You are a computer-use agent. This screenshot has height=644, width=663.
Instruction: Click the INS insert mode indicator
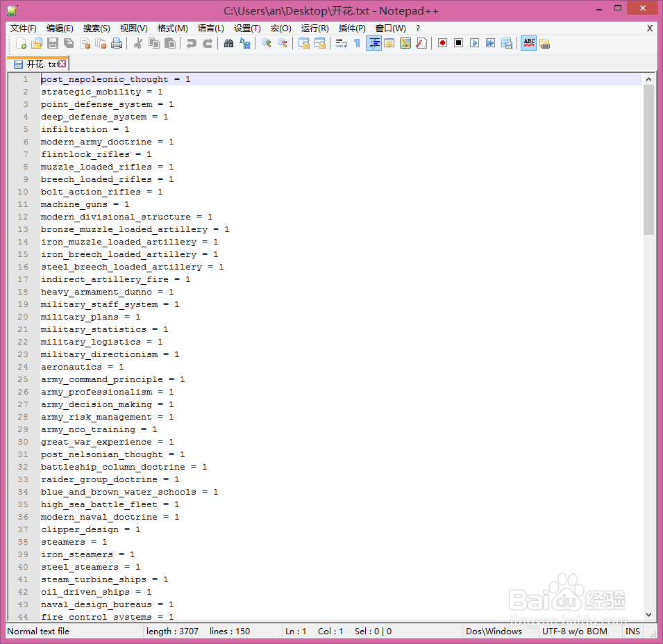point(632,631)
